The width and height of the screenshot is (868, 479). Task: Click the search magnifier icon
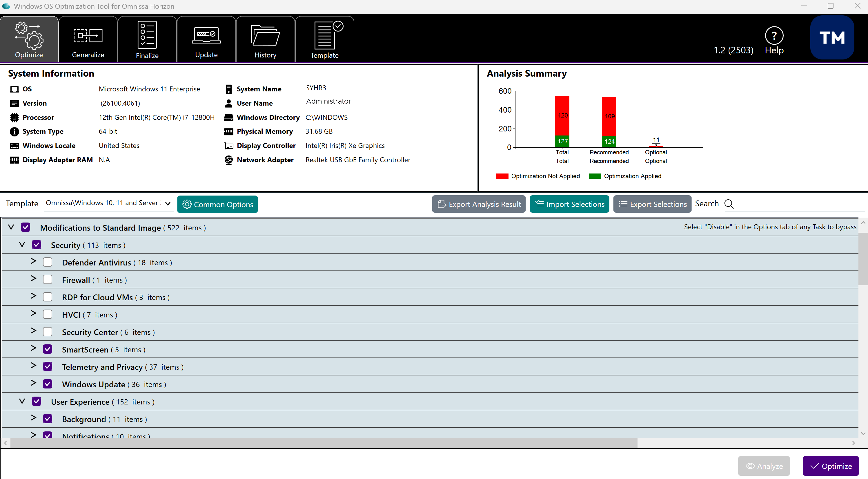(x=729, y=204)
